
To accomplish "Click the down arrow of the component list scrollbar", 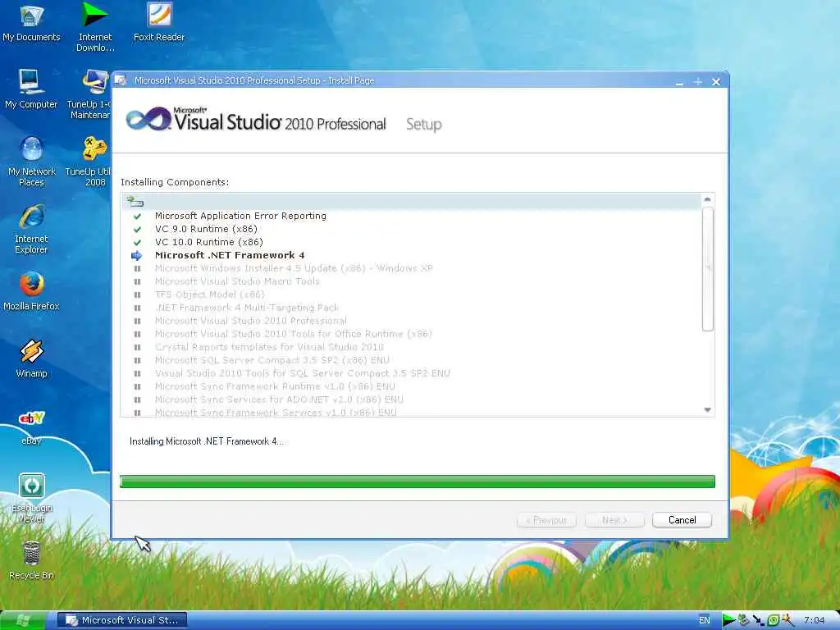I will pos(707,410).
